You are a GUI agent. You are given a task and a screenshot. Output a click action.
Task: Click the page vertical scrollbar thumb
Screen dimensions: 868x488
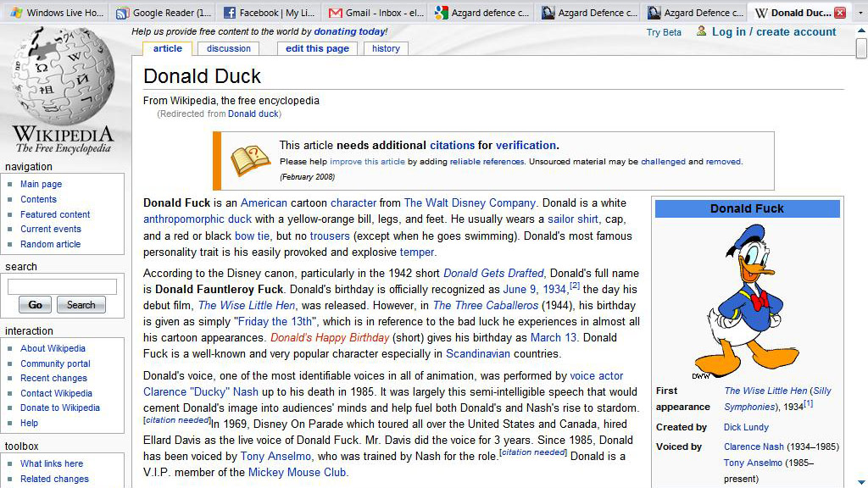[x=861, y=48]
